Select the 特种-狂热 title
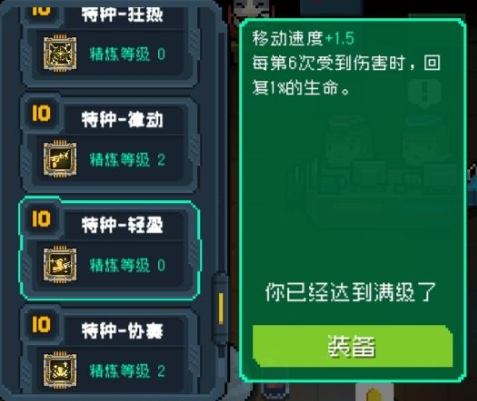Viewport: 477px width, 401px height. 122,15
